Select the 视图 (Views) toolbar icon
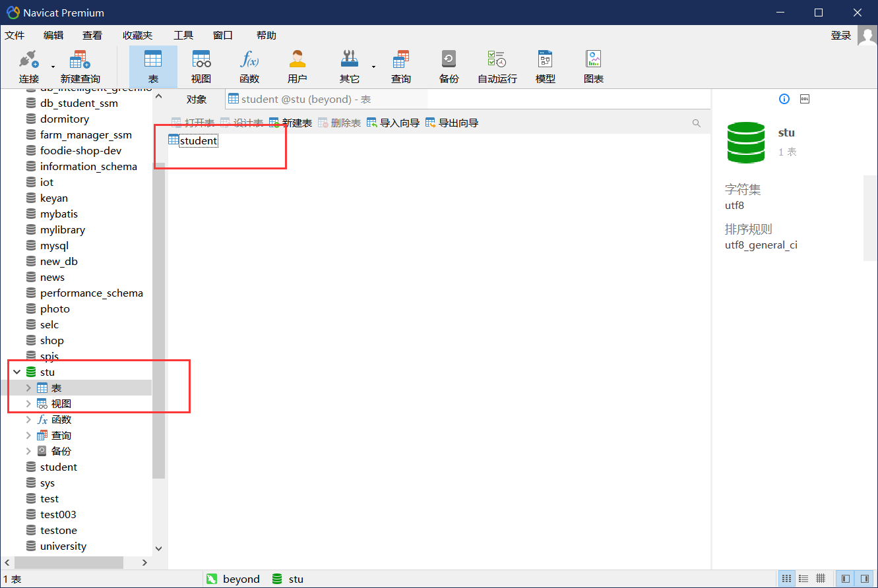 coord(201,65)
